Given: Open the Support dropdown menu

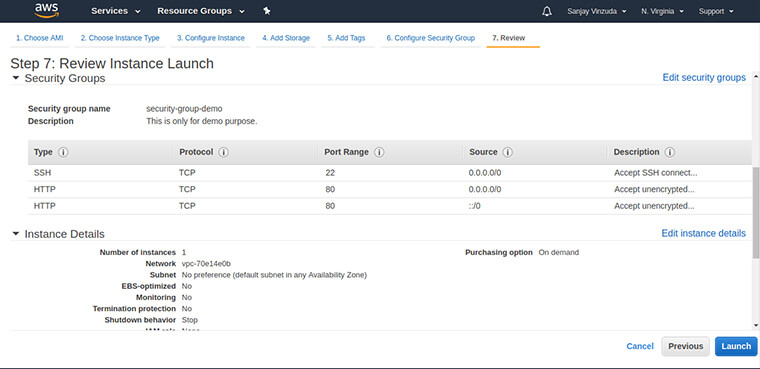Looking at the screenshot, I should 716,11.
